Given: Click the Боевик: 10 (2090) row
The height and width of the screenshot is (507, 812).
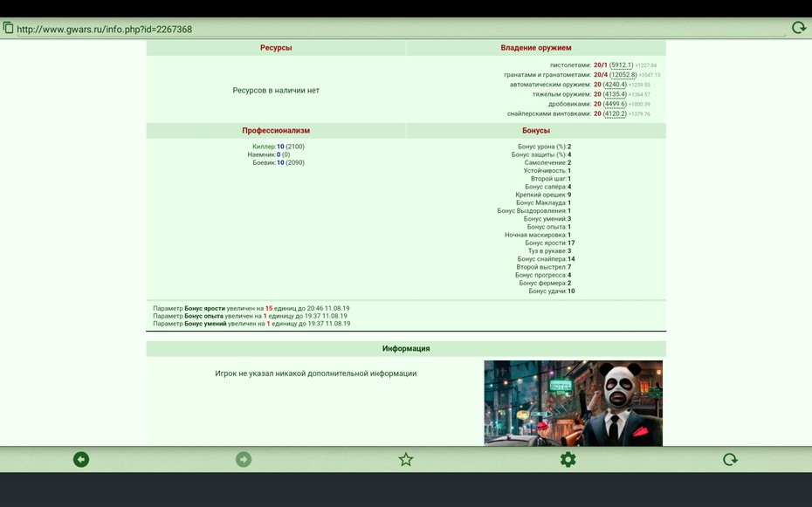Looking at the screenshot, I should (x=279, y=162).
